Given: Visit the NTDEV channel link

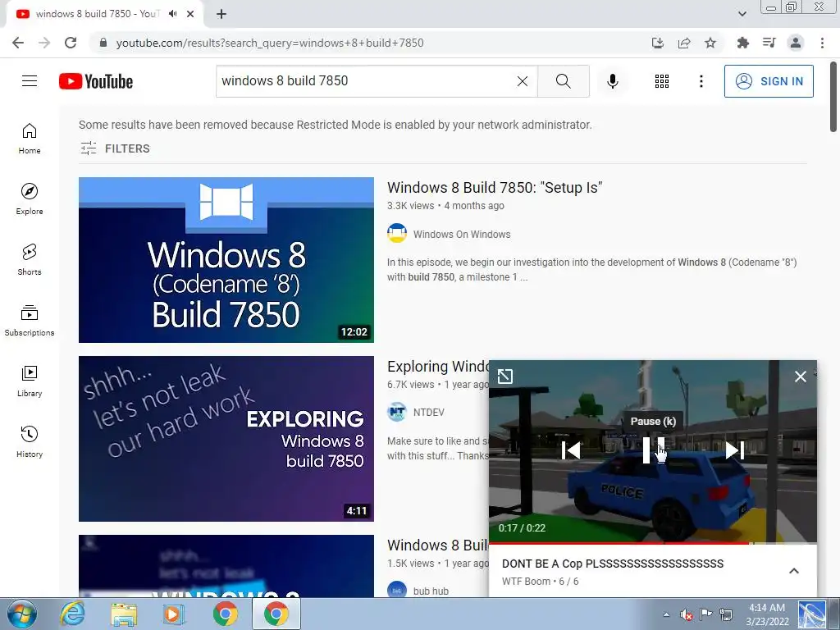Looking at the screenshot, I should point(428,412).
